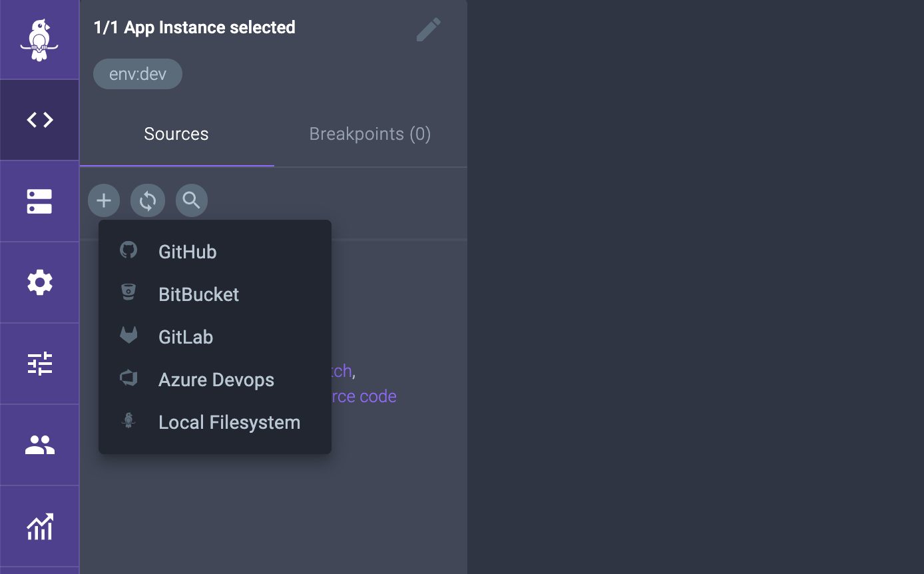This screenshot has width=924, height=574.
Task: Choose BitBucket from the source menu
Action: coord(198,294)
